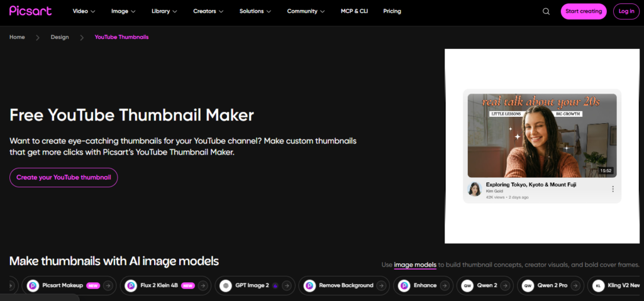Click YouTube Thumbnails breadcrumb
The image size is (644, 301).
pos(121,37)
